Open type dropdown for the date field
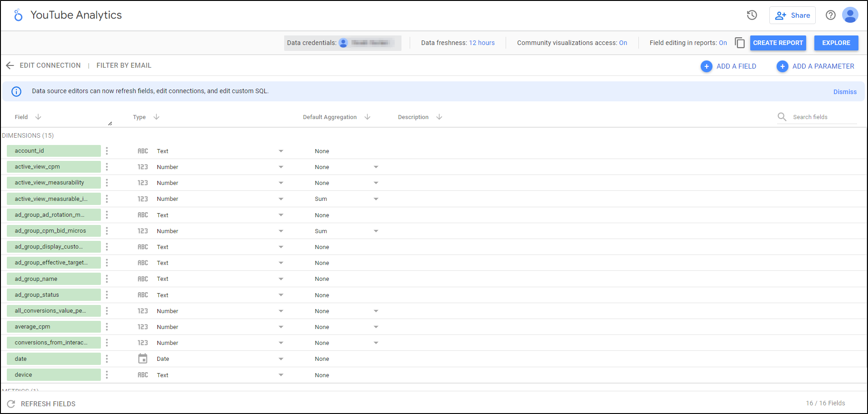 281,359
